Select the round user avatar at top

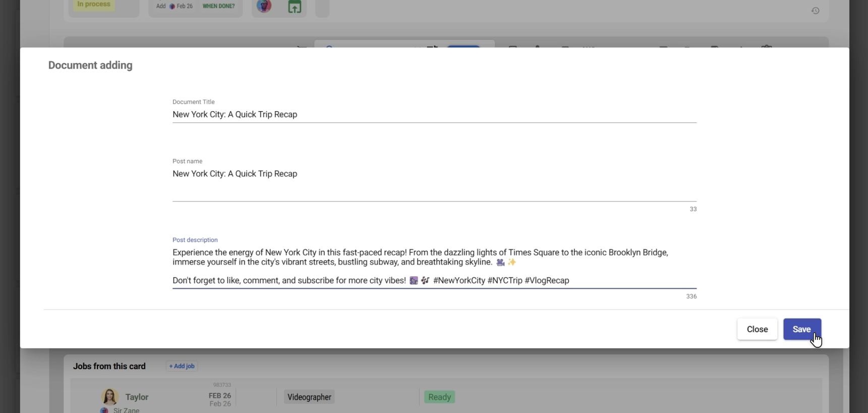(x=264, y=6)
